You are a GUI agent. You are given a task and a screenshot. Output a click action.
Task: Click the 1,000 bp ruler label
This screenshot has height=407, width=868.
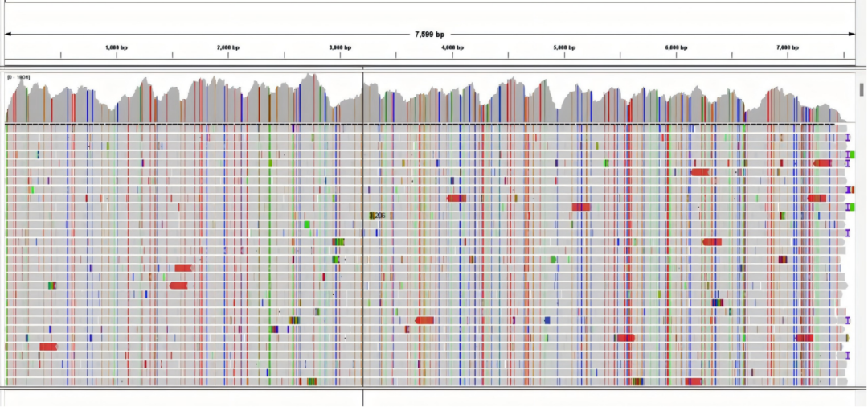click(117, 47)
